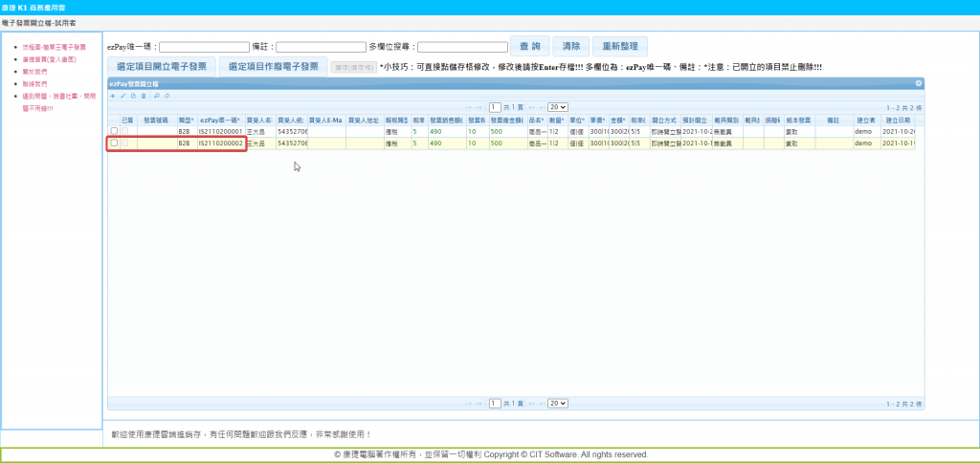Sort by the ezPay唯一碼 column header

(220, 120)
